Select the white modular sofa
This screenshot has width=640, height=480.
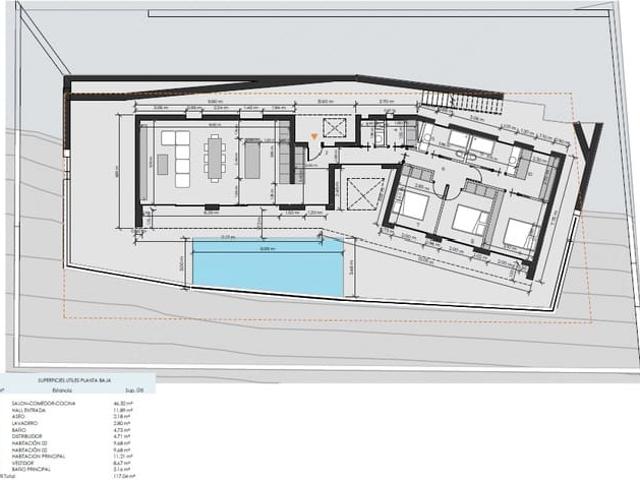point(176,159)
